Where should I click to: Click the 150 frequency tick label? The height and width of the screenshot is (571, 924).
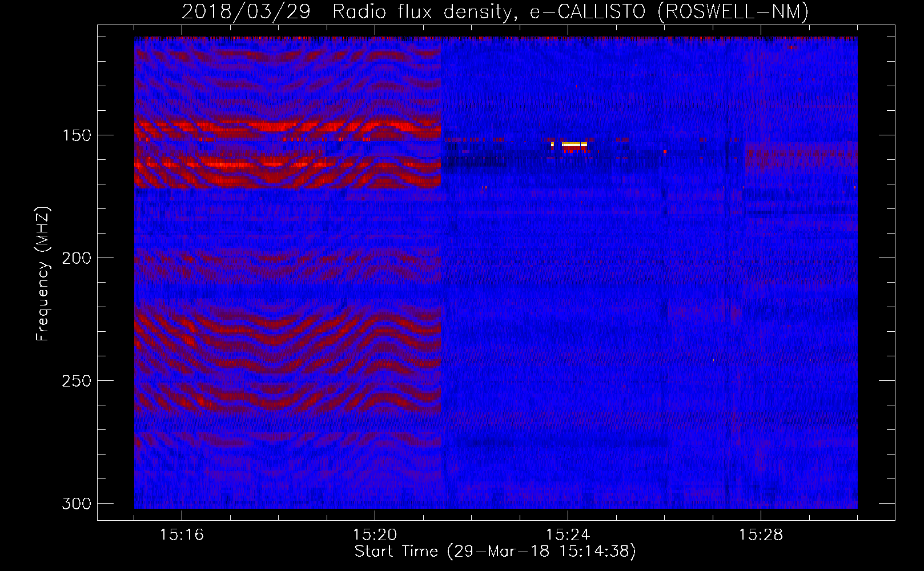pos(77,135)
